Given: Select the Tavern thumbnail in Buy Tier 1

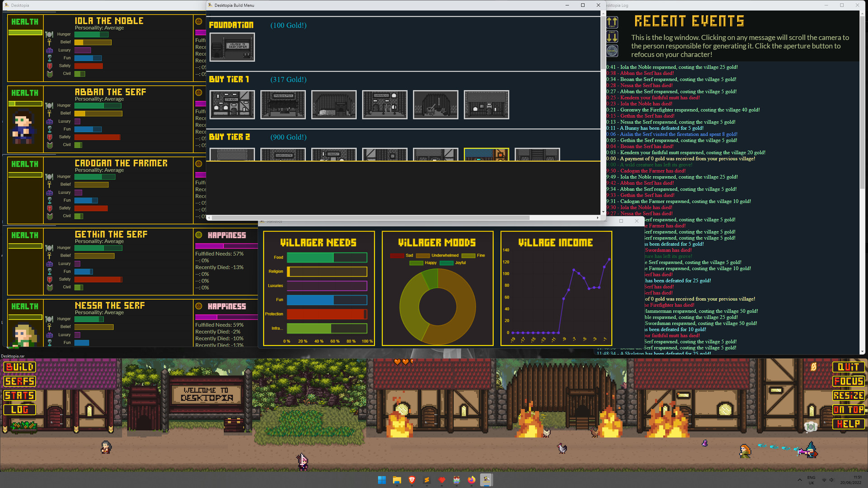Looking at the screenshot, I should [232, 104].
